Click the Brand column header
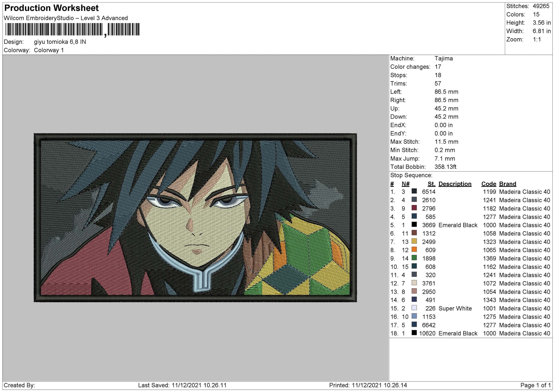 pyautogui.click(x=508, y=184)
